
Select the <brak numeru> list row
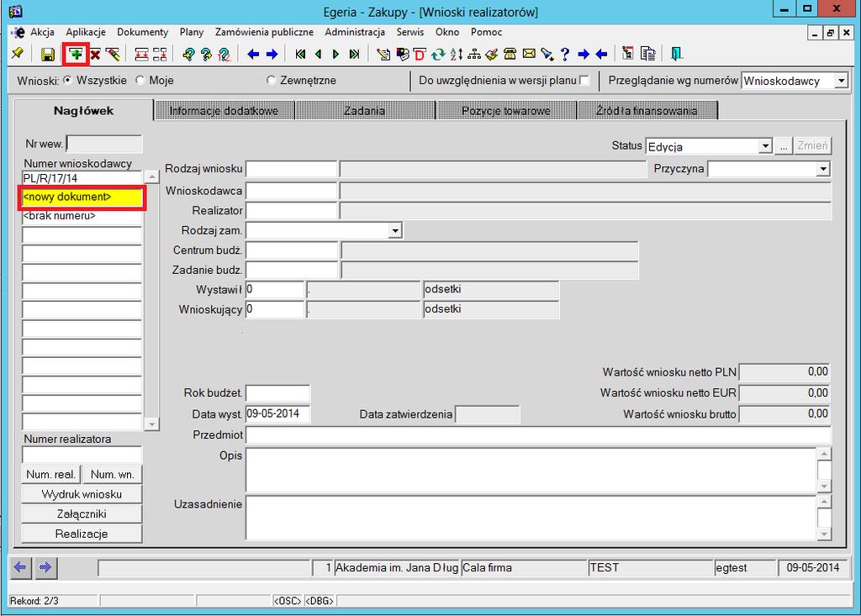(82, 216)
